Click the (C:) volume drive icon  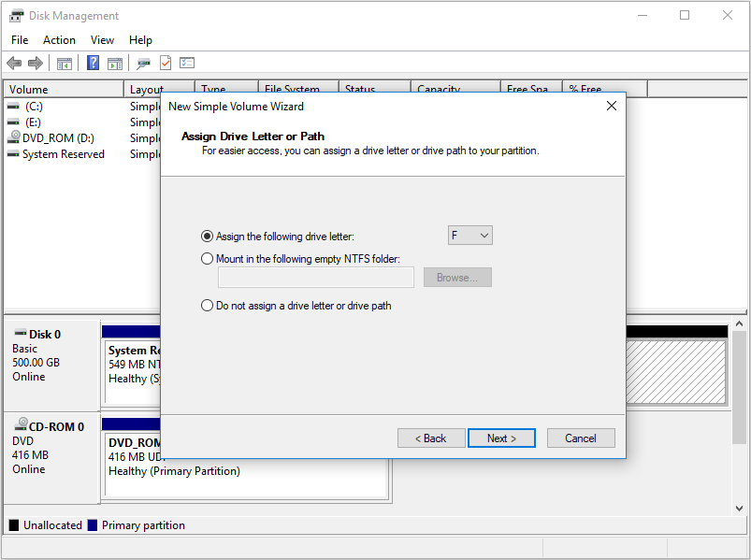tap(13, 107)
